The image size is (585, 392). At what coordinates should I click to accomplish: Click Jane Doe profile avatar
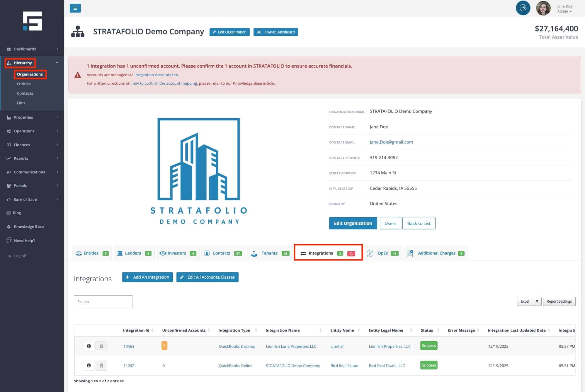coord(543,8)
